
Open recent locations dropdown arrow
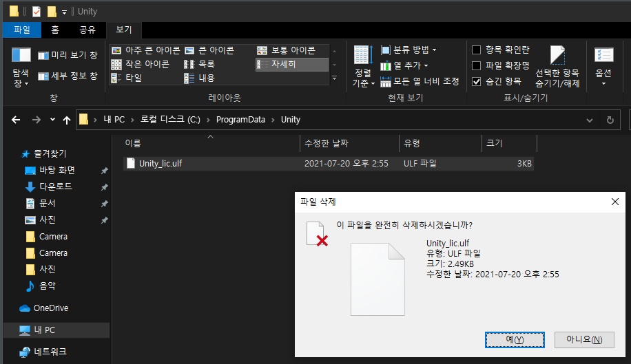click(x=52, y=120)
